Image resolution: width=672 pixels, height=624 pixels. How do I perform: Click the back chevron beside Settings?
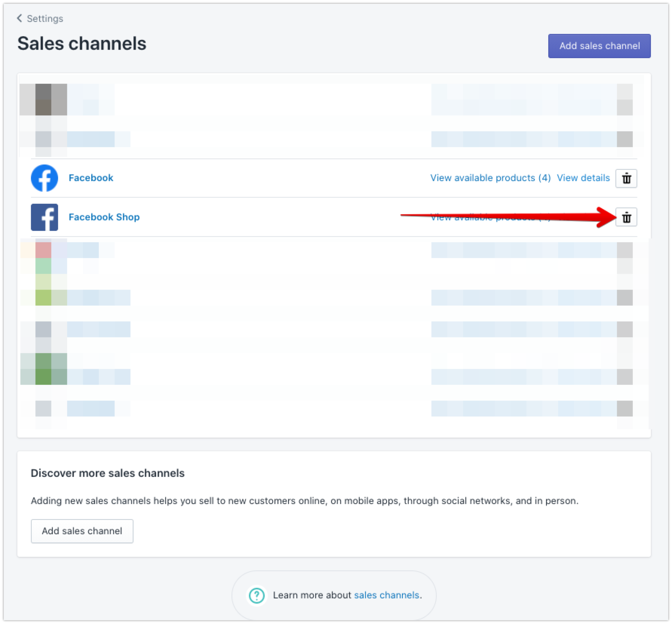pyautogui.click(x=20, y=18)
